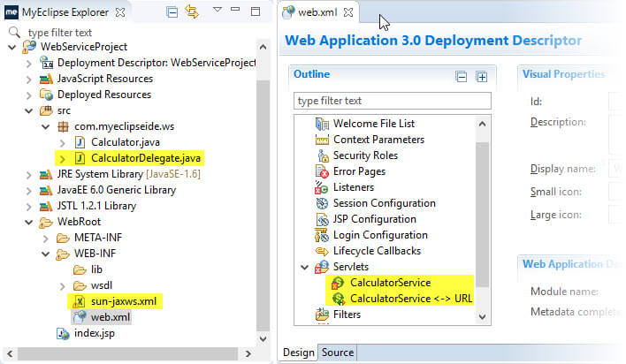Expand the Calculator.java node
This screenshot has width=626, height=364.
tap(62, 143)
